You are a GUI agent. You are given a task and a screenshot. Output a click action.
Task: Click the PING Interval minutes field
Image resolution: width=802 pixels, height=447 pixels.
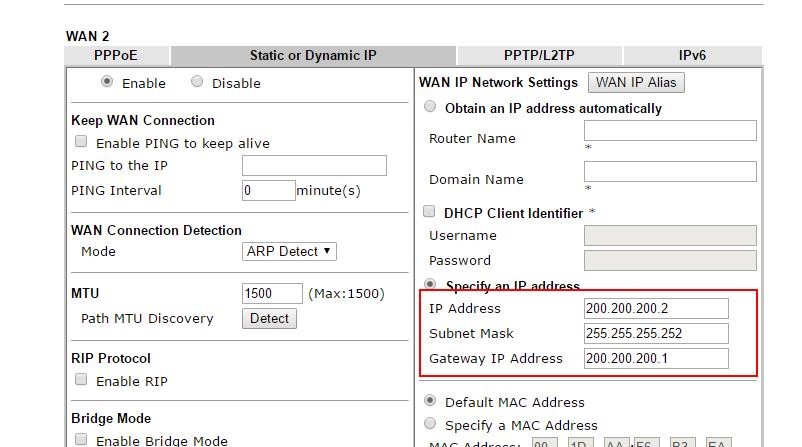268,190
